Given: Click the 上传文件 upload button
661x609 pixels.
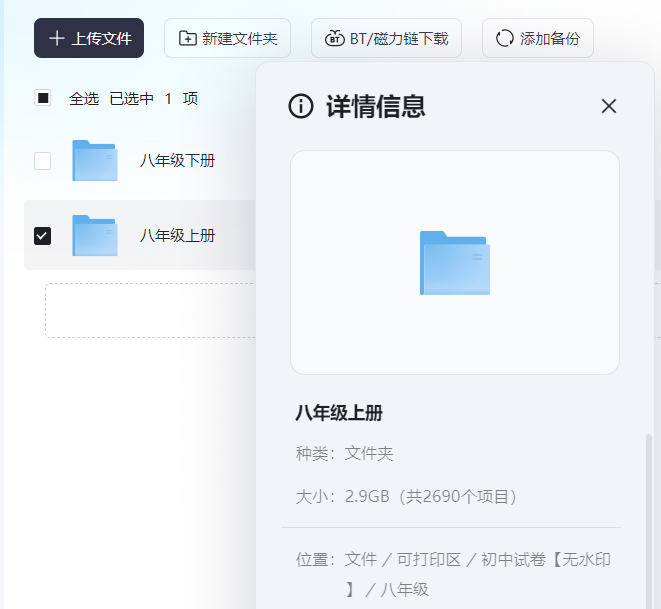Looking at the screenshot, I should pos(89,39).
